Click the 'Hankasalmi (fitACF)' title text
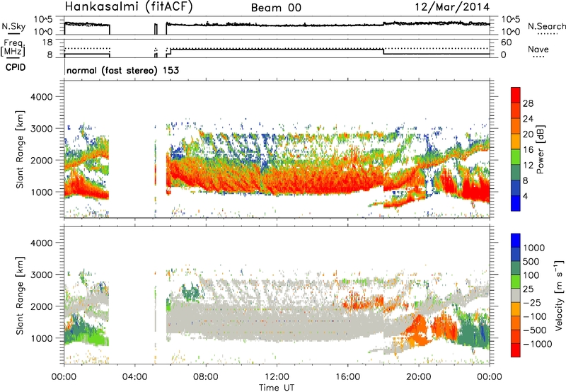Image resolution: width=566 pixels, height=392 pixels. pyautogui.click(x=129, y=6)
